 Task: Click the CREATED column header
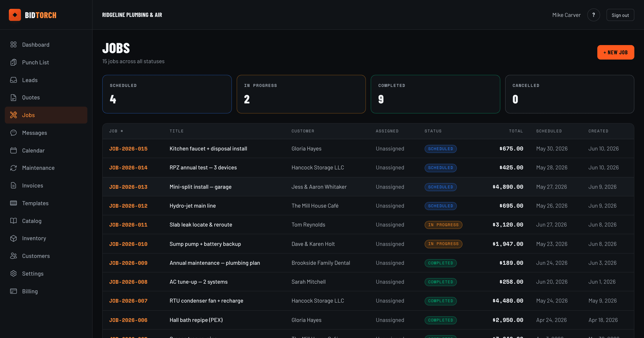click(x=598, y=131)
